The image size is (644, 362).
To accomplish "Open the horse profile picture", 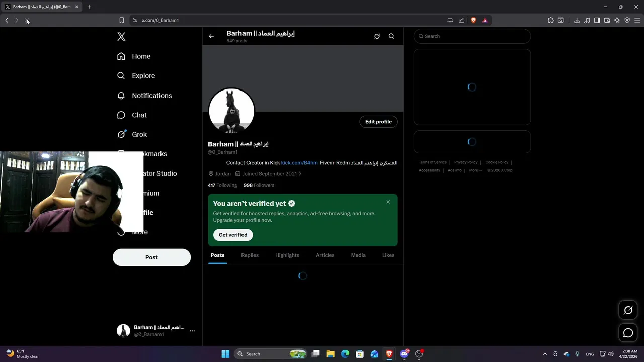I will [231, 111].
